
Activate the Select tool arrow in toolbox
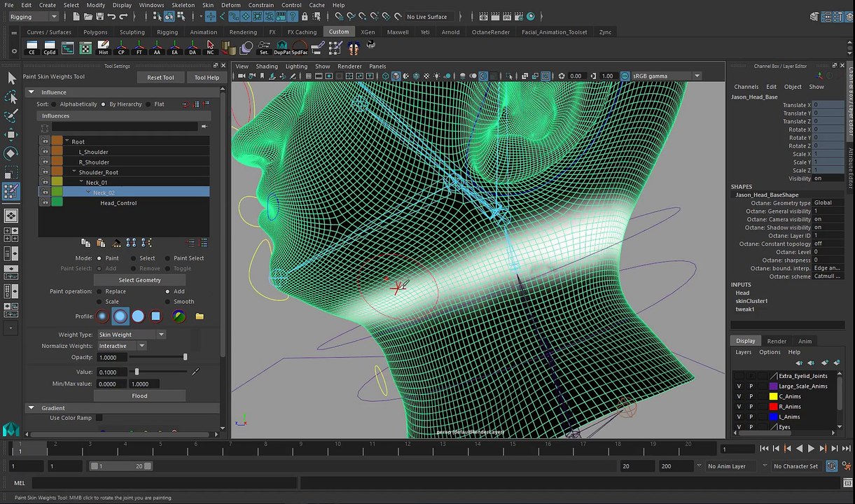tap(11, 78)
